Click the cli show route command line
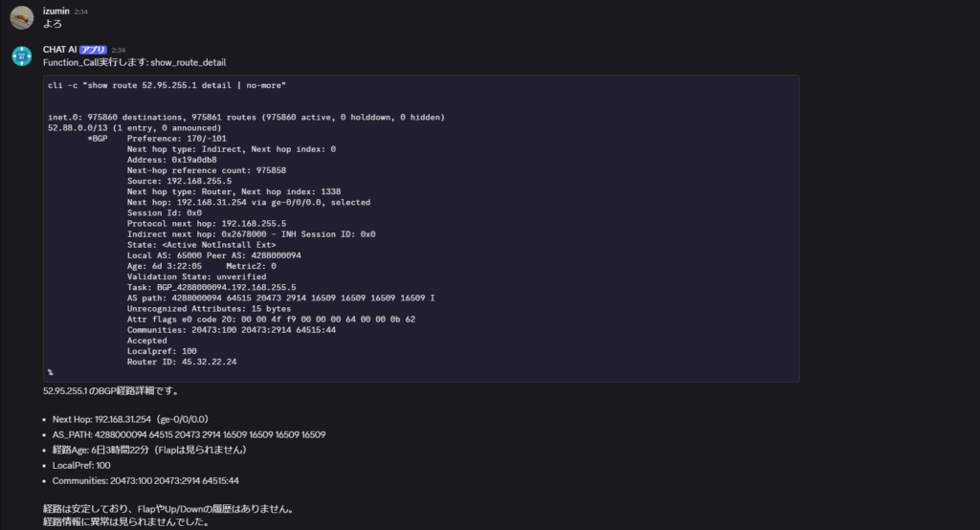 click(x=167, y=86)
